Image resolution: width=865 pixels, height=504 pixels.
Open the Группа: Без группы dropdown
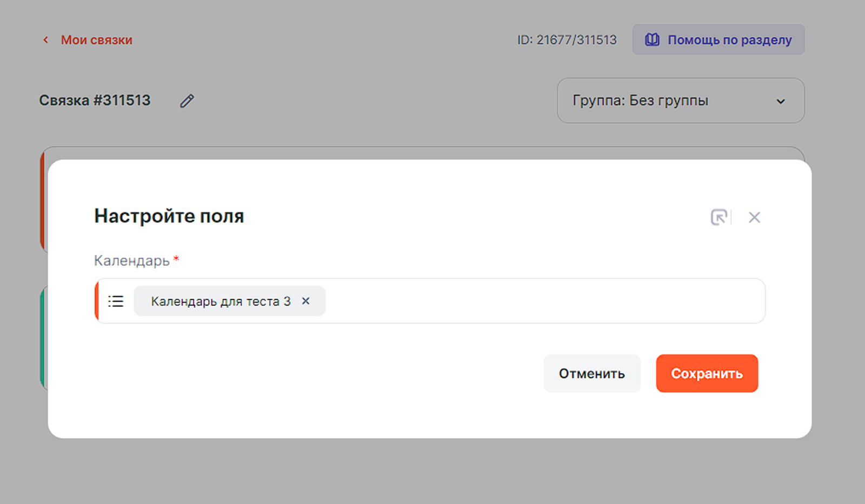click(x=640, y=100)
